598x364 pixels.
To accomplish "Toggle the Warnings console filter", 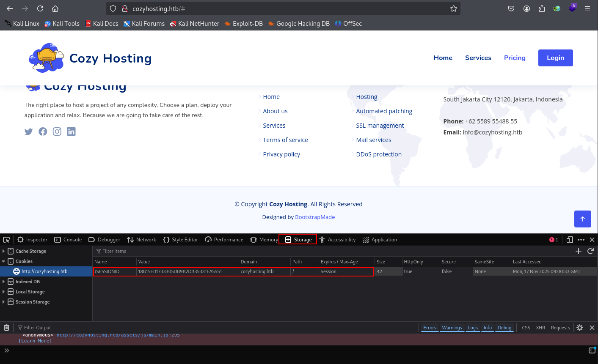I will pyautogui.click(x=452, y=328).
